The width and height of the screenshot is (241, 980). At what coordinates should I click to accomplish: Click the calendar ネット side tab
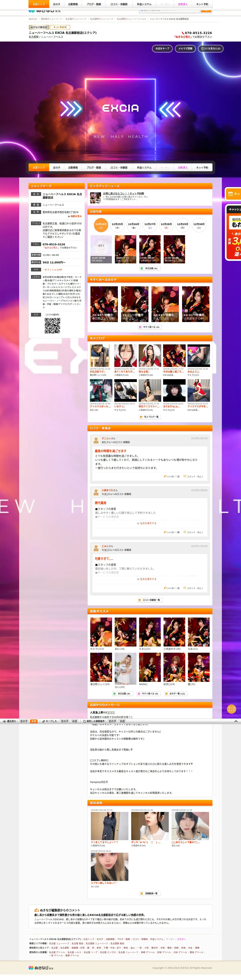233,194
